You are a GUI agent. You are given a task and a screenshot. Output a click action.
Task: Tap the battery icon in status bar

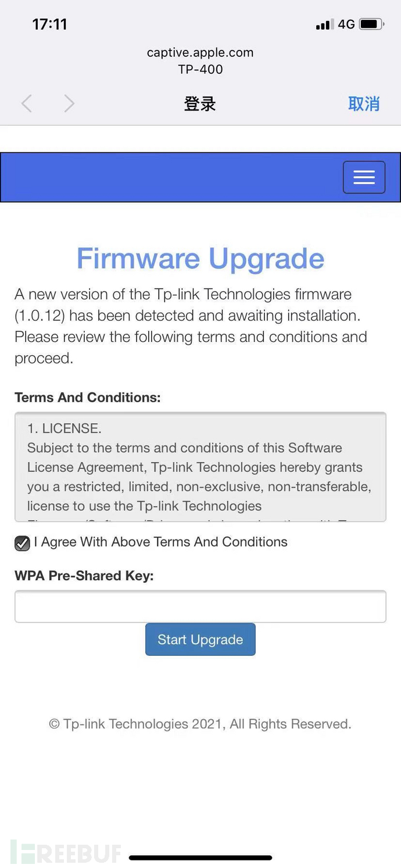(372, 24)
